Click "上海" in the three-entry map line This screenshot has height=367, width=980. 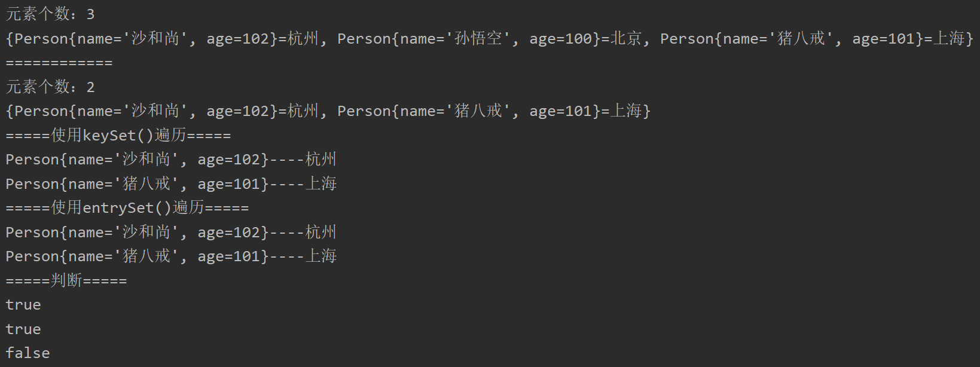949,39
